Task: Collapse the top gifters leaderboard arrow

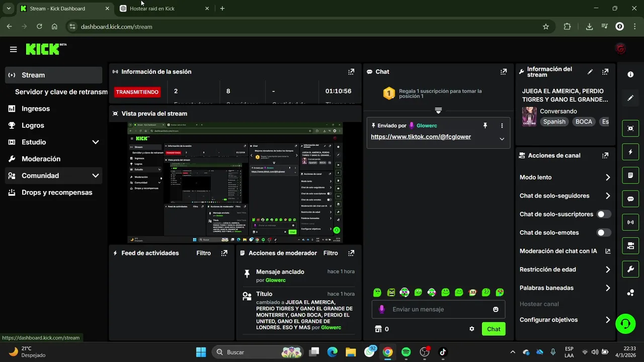Action: 438,110
